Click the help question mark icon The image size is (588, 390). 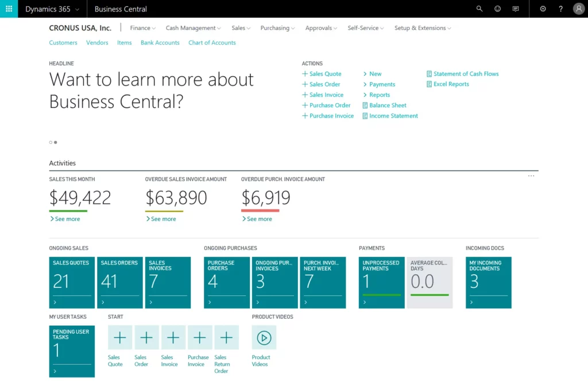click(x=560, y=9)
